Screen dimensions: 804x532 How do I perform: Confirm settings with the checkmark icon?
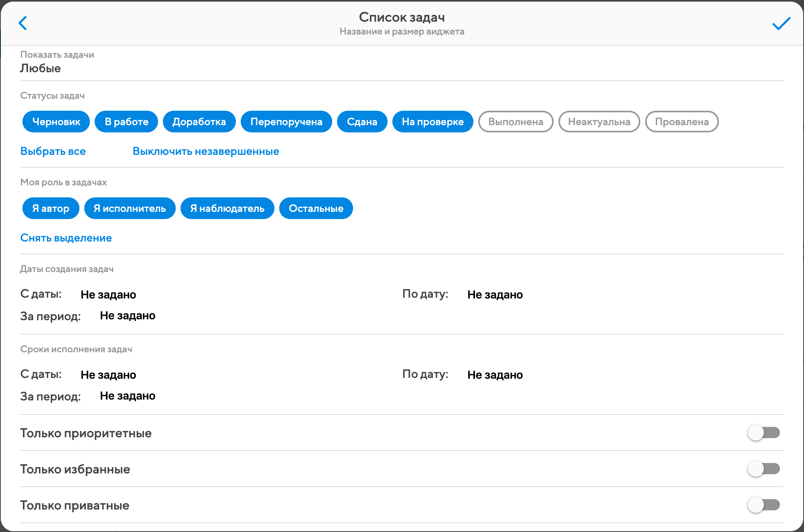pos(781,24)
